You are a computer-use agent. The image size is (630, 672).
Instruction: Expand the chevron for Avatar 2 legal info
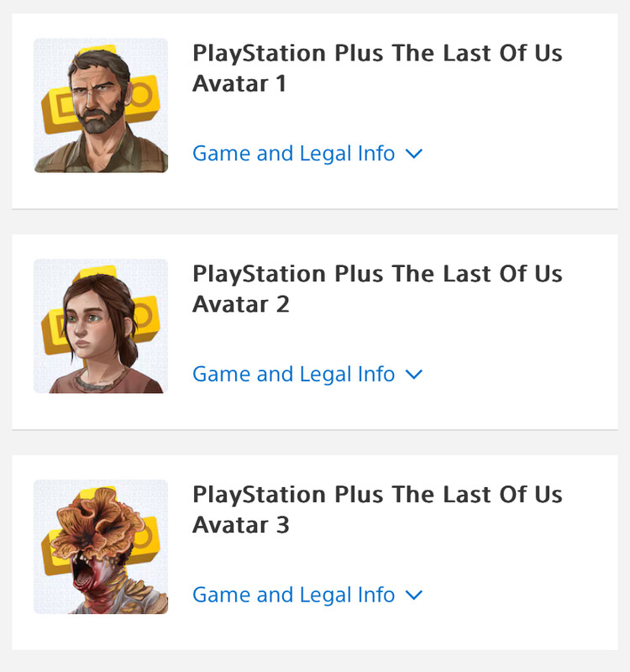[413, 375]
